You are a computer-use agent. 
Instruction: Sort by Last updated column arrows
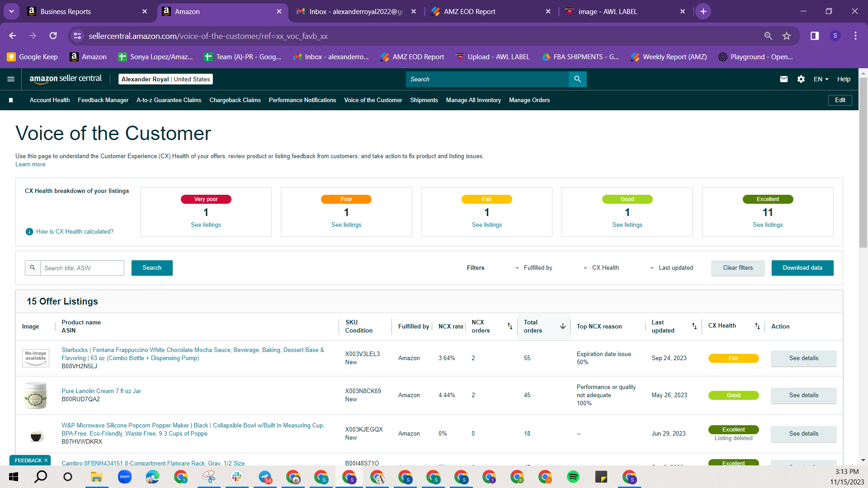(694, 326)
